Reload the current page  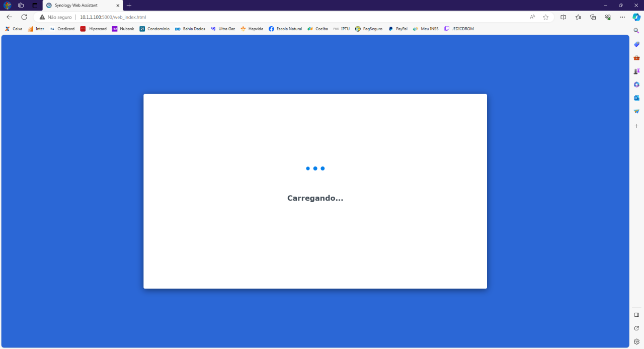[x=24, y=17]
